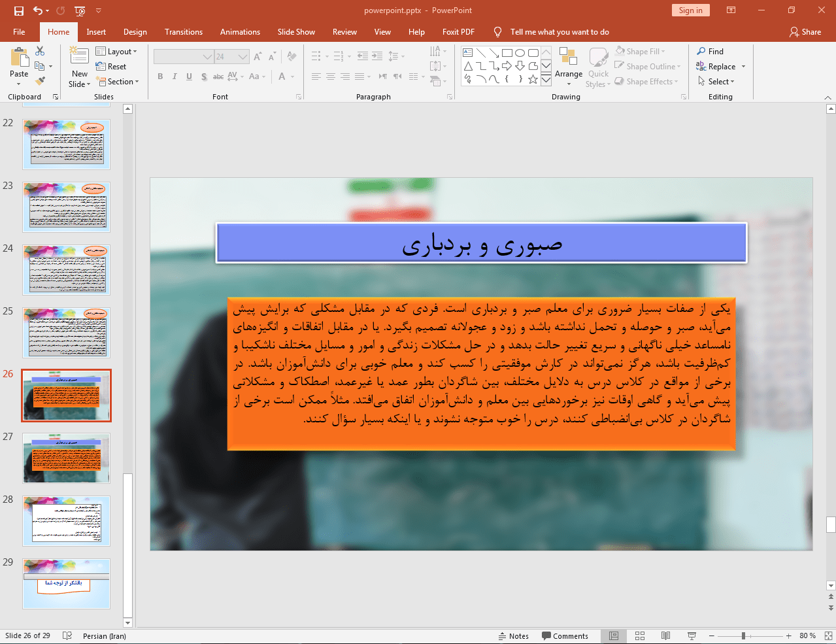This screenshot has height=644, width=836.
Task: Select slide 29 thumbnail
Action: pyautogui.click(x=67, y=583)
